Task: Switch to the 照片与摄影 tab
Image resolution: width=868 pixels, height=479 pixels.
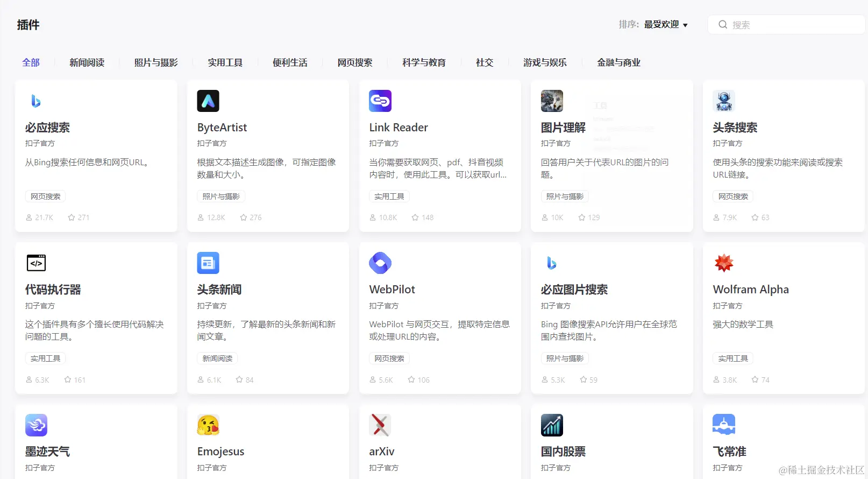Action: click(156, 62)
